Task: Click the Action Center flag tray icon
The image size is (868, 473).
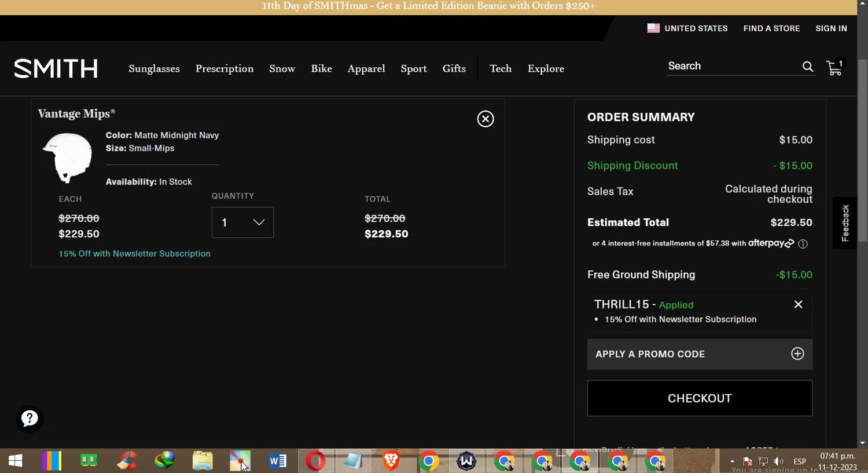Action: [748, 461]
